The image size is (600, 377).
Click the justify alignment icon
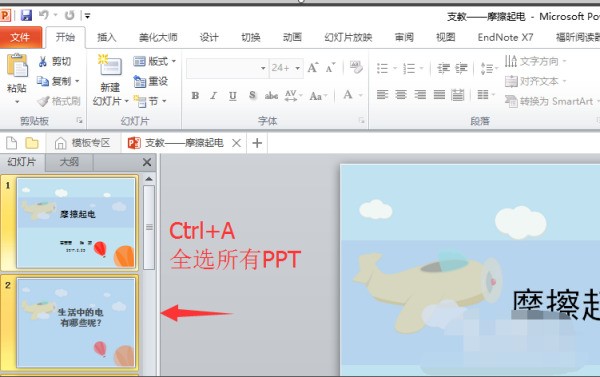(x=439, y=94)
